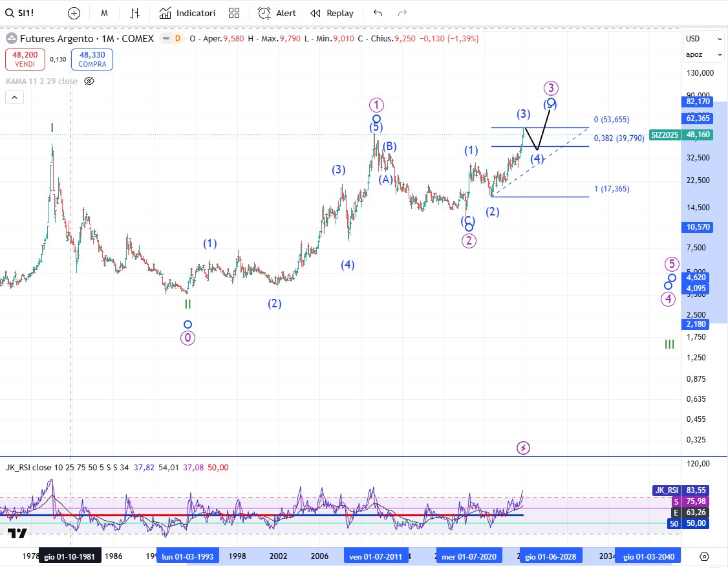Collapse the indicator legend chevron
This screenshot has height=568, width=728.
click(x=14, y=98)
